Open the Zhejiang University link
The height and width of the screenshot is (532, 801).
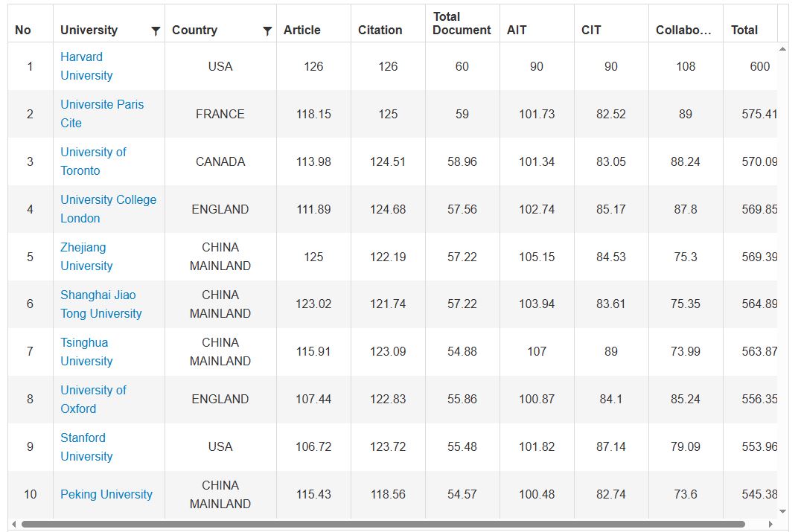coord(86,257)
